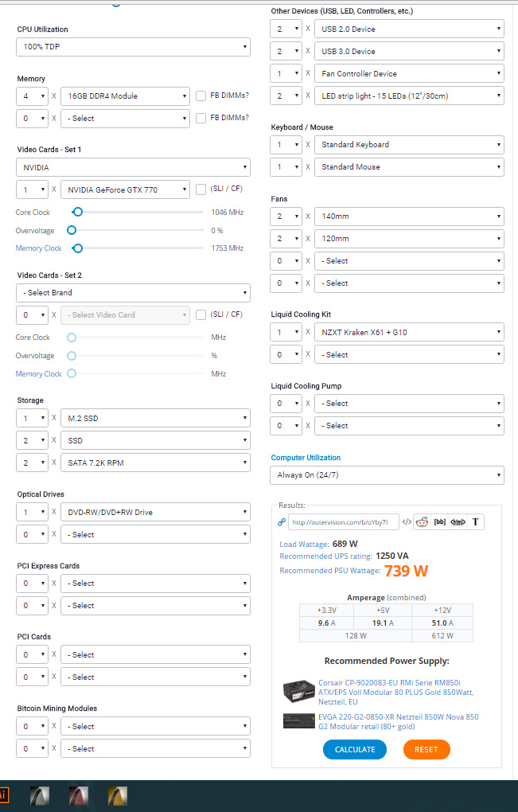Check FB DIMMs on the second memory row
This screenshot has width=518, height=812.
point(201,118)
